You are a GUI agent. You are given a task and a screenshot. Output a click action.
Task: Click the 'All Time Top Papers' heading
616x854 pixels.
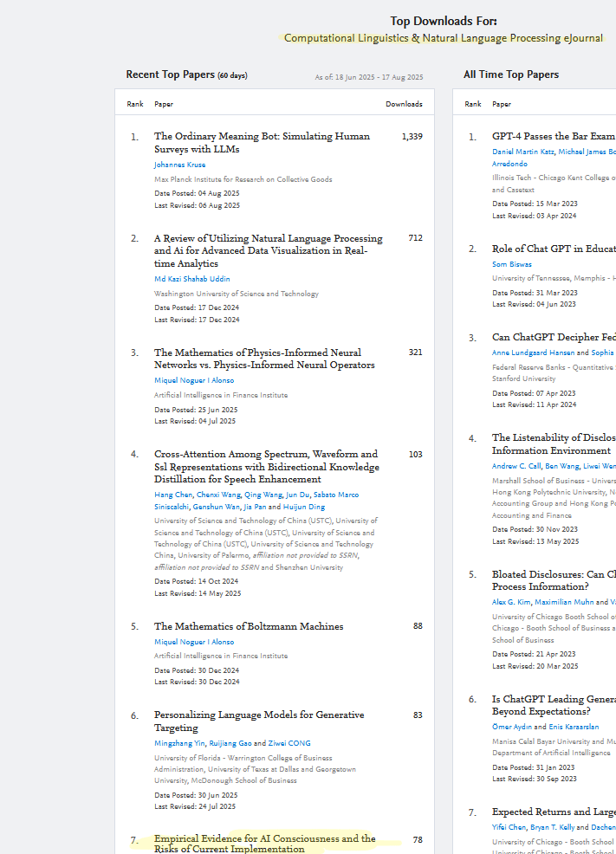coord(511,74)
